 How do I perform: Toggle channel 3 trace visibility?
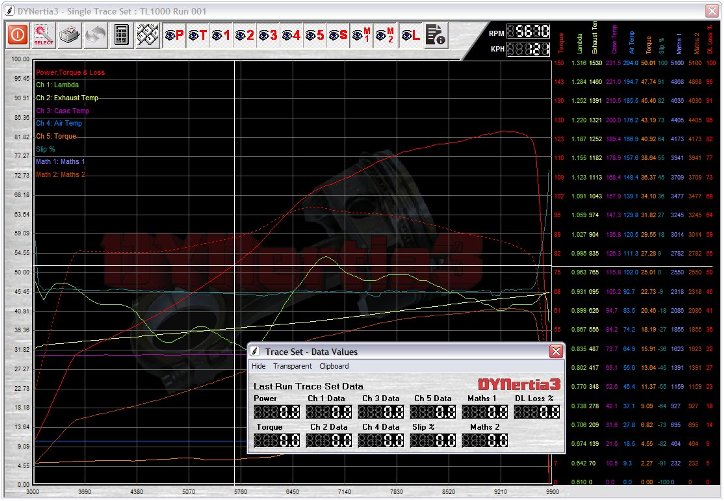tap(268, 35)
